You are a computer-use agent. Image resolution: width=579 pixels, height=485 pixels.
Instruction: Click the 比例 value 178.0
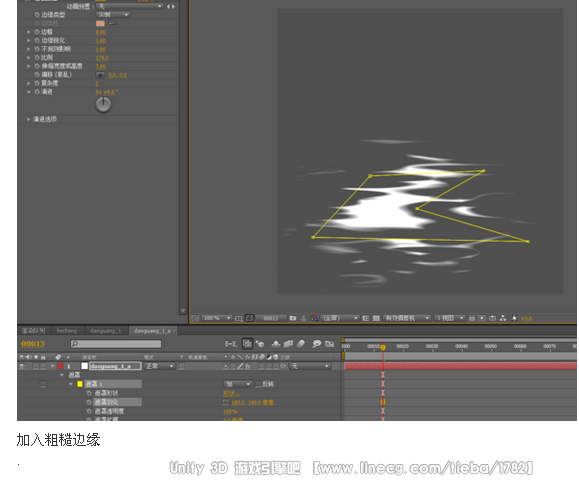click(102, 58)
